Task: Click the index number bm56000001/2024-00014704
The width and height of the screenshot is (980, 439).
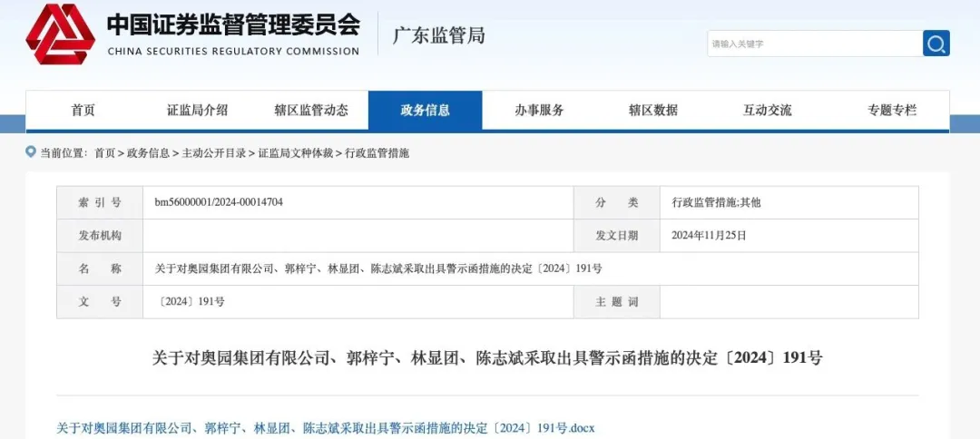Action: coord(218,202)
